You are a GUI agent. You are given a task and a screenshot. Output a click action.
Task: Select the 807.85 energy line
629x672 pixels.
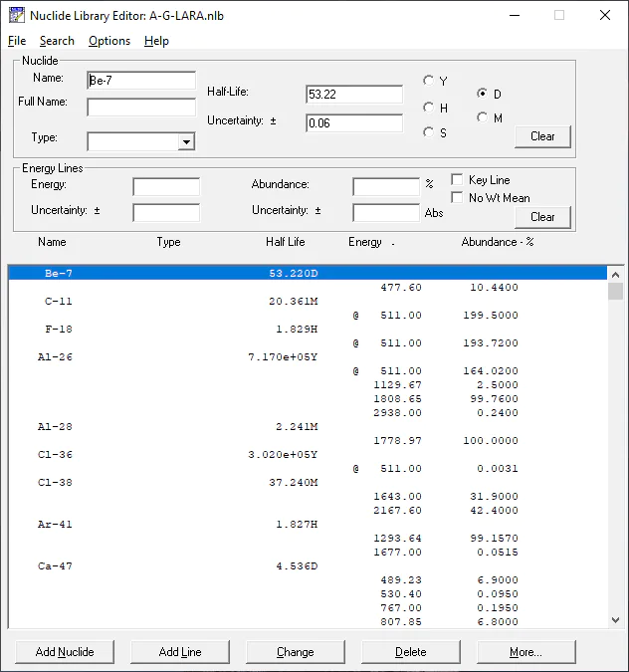[x=308, y=621]
